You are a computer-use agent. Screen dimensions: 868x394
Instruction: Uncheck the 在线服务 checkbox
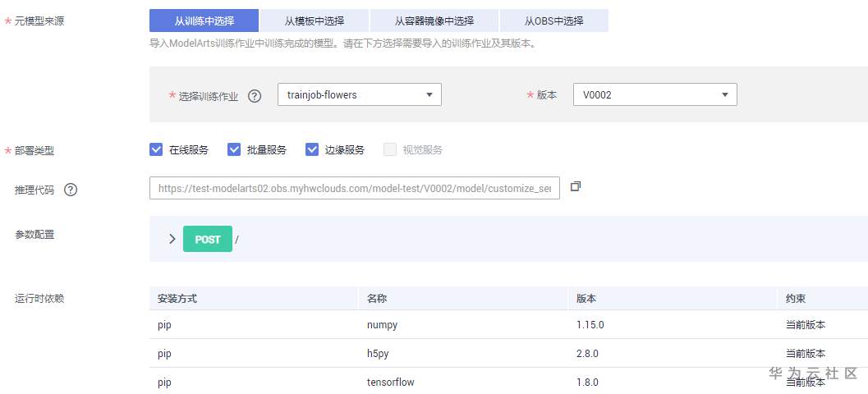click(x=156, y=149)
